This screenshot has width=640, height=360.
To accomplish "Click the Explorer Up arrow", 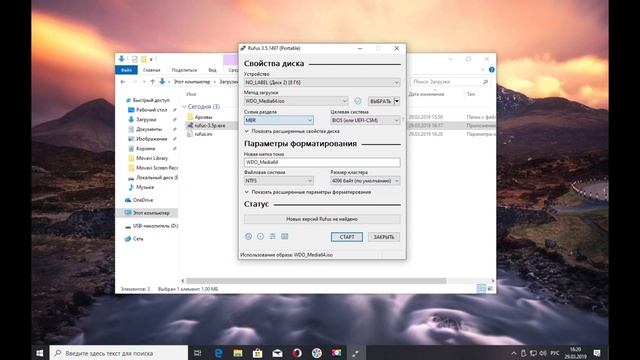I will point(152,82).
